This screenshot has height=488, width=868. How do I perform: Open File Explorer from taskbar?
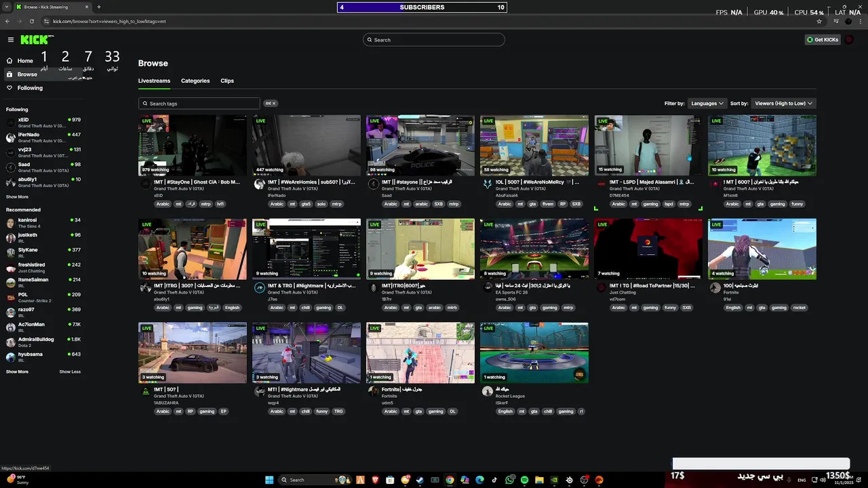click(539, 480)
